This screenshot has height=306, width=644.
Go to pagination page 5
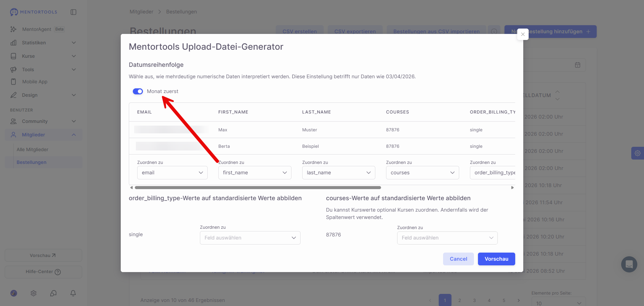(504, 300)
